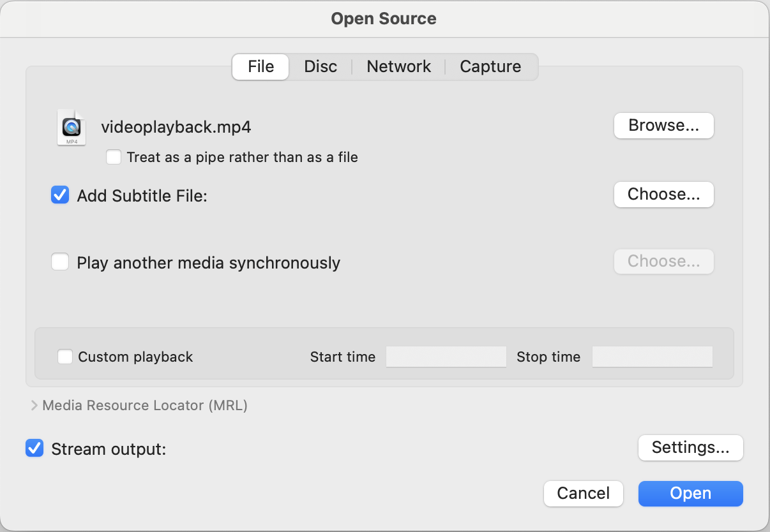
Task: Choose a subtitle file
Action: (x=663, y=195)
